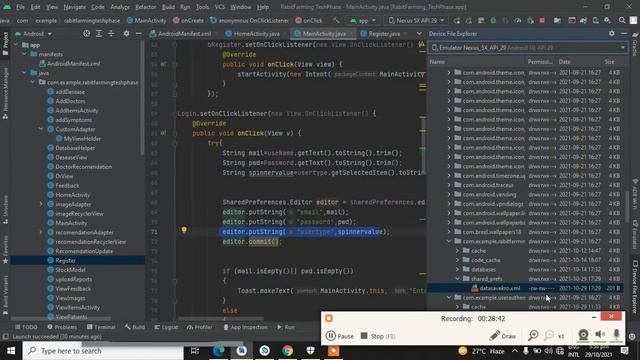
Task: Open the Run tool window
Action: coord(286,327)
